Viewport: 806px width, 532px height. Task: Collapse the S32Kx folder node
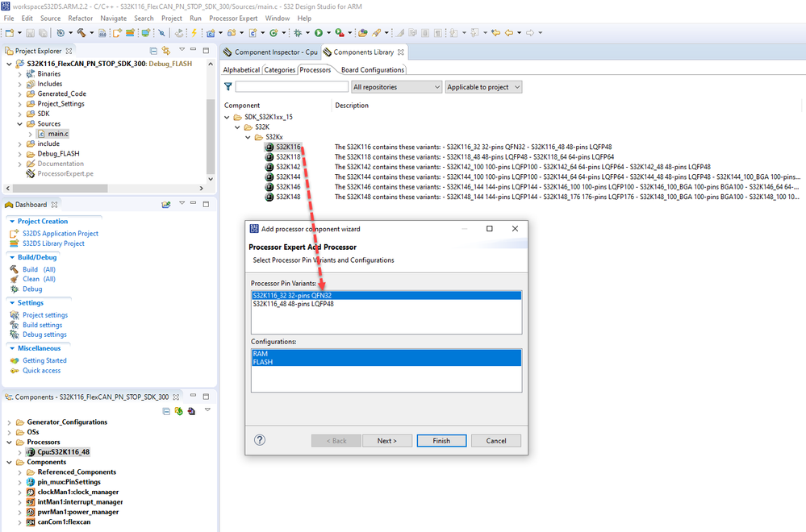248,137
